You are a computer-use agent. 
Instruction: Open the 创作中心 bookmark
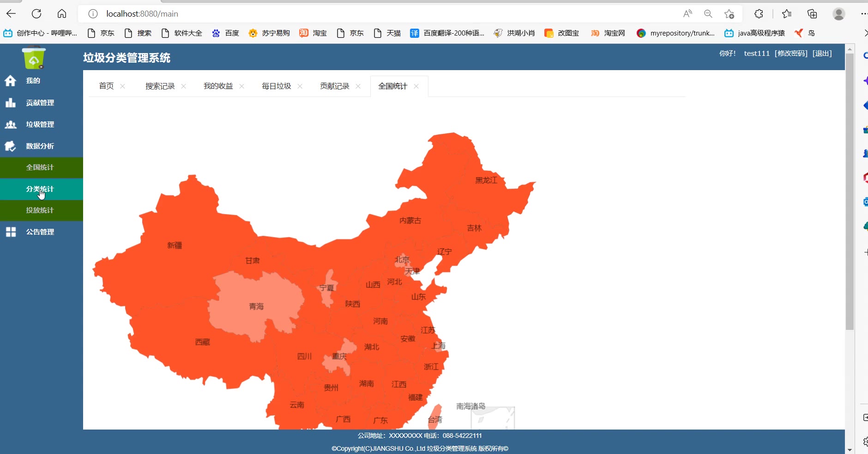40,33
